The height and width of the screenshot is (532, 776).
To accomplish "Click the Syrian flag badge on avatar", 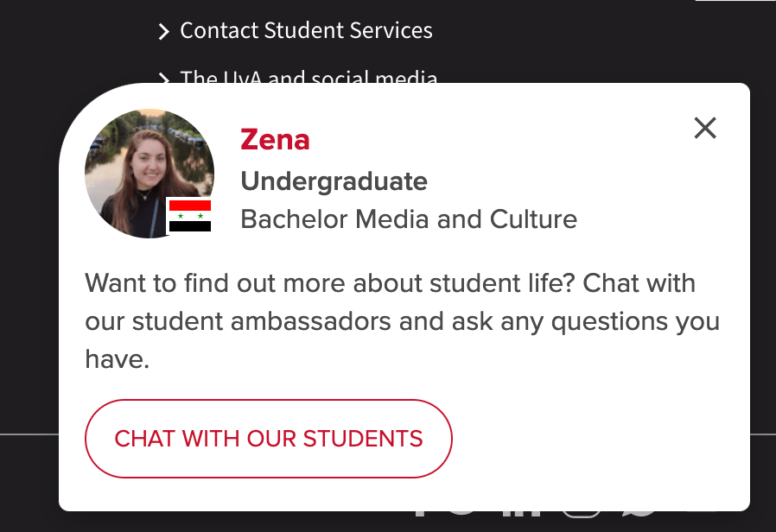I will pyautogui.click(x=190, y=216).
